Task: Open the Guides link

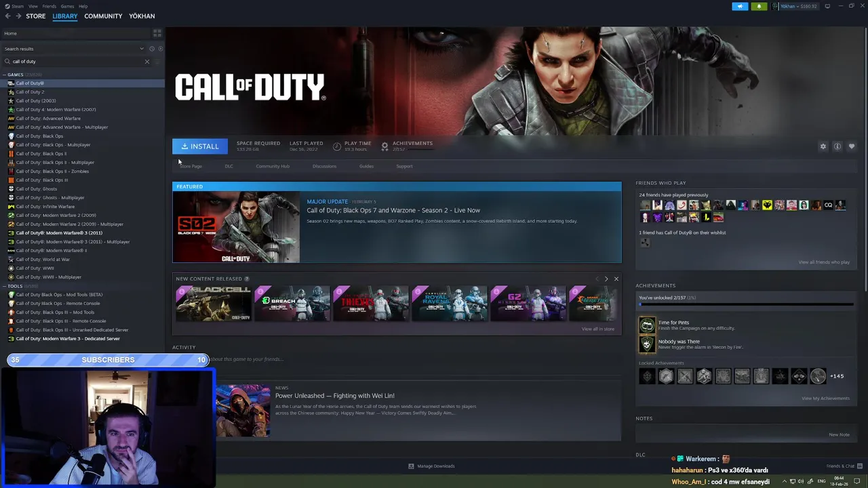Action: coord(366,166)
